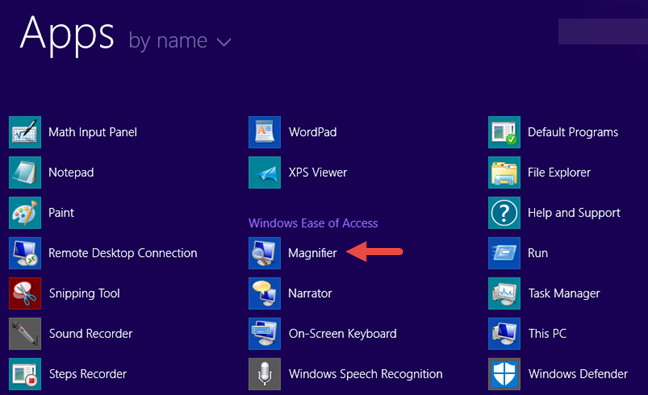Click the 'Notepad' app name
This screenshot has height=395, width=648.
pyautogui.click(x=71, y=172)
